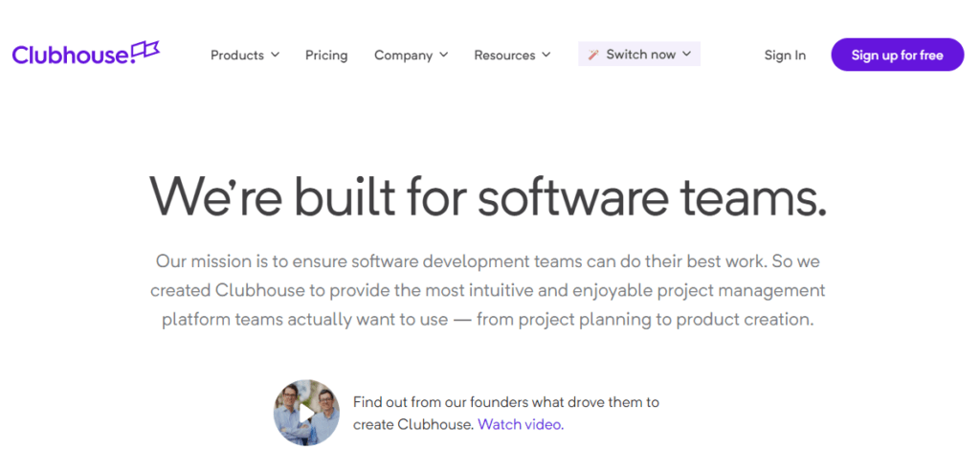Open the Sign In page
The width and height of the screenshot is (980, 450).
(x=785, y=55)
